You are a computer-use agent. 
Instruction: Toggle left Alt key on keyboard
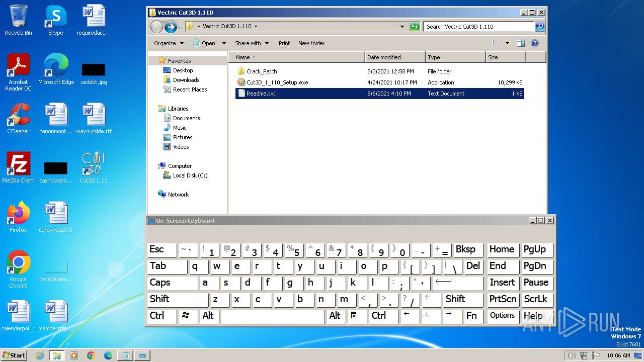[209, 316]
